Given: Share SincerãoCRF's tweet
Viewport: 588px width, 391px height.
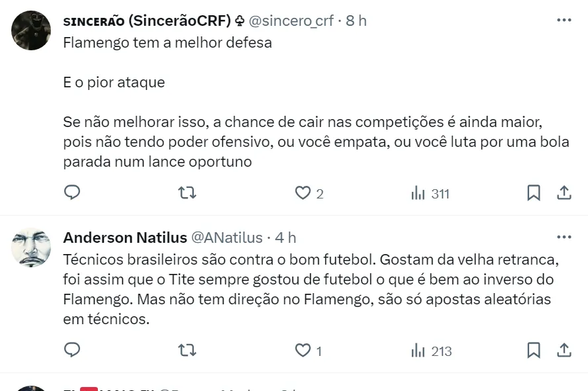Looking at the screenshot, I should (x=564, y=193).
